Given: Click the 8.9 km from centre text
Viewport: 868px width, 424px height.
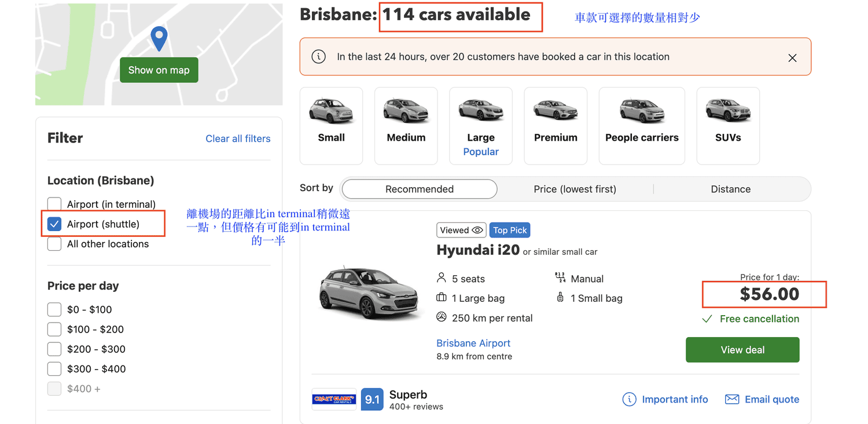Looking at the screenshot, I should coord(474,356).
